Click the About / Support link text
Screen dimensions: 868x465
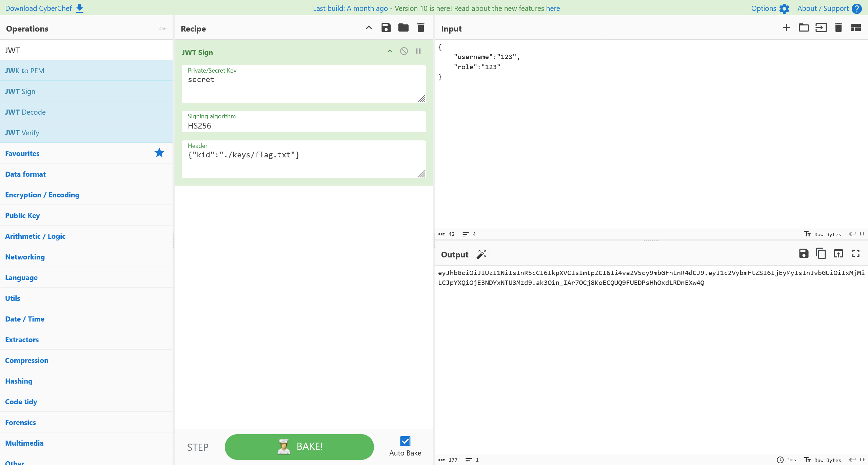(823, 8)
